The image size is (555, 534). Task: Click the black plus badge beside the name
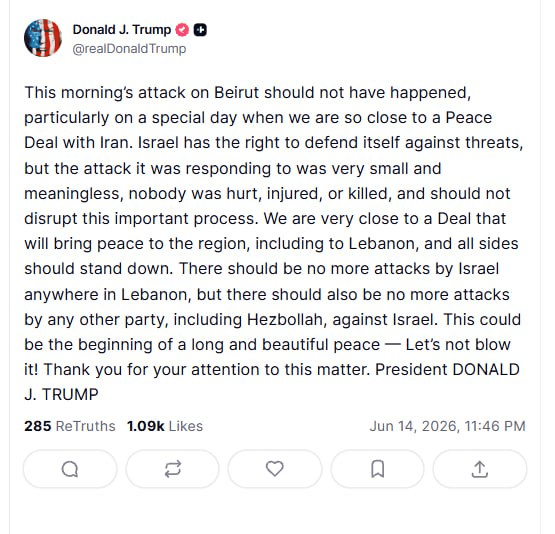(x=200, y=30)
